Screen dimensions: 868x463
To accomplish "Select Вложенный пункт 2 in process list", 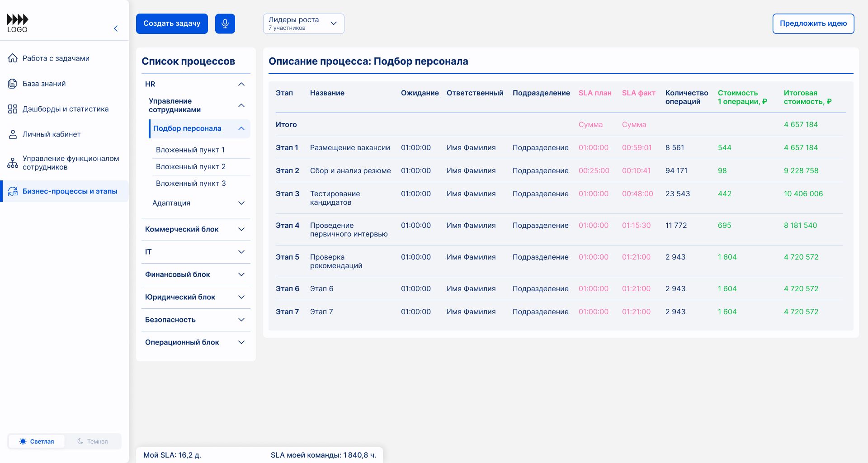I will (191, 166).
